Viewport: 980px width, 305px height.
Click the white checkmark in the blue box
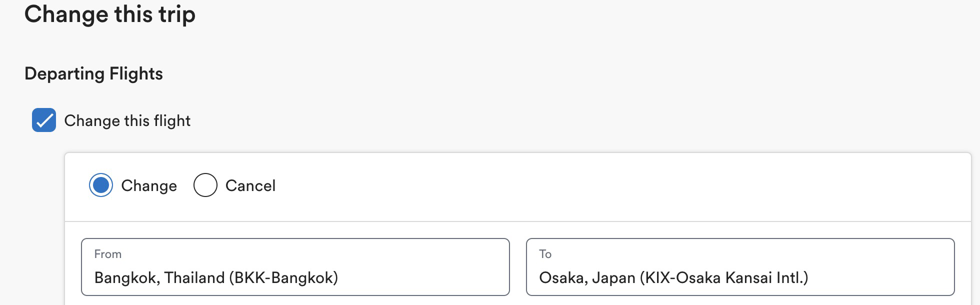44,120
